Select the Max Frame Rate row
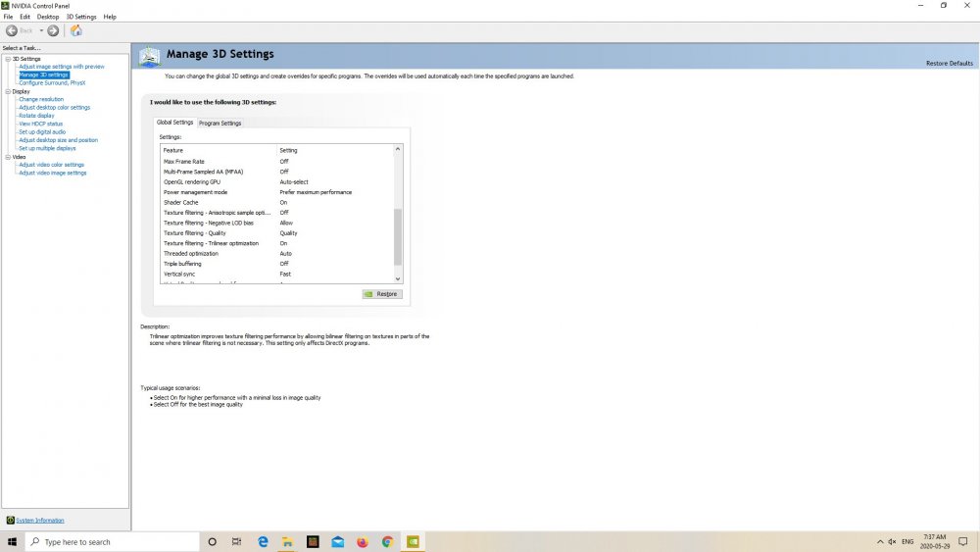This screenshot has height=552, width=980. click(x=277, y=162)
